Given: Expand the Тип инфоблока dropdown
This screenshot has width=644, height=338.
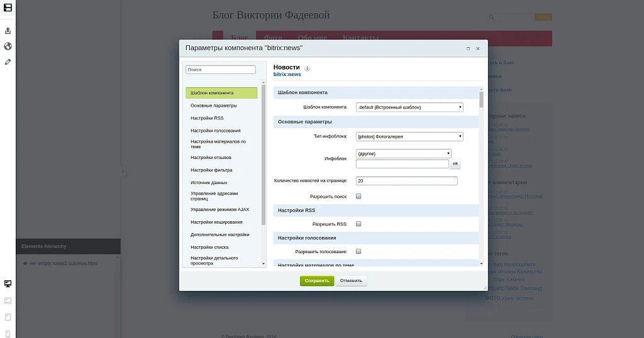Looking at the screenshot, I should (x=409, y=136).
